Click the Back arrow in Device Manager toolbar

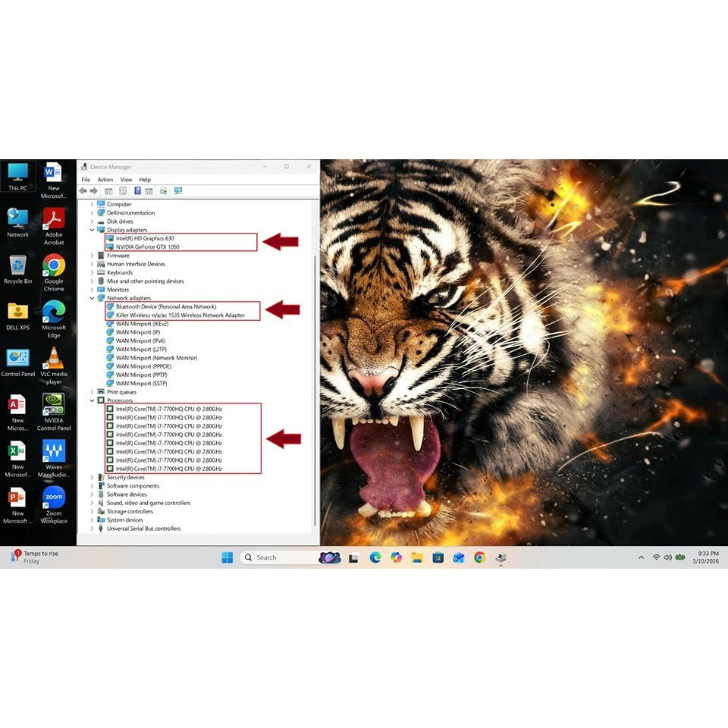click(83, 191)
